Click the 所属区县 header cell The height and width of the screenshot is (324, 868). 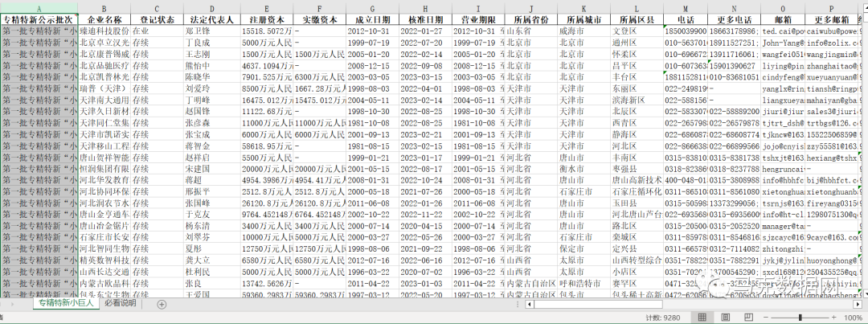click(637, 19)
